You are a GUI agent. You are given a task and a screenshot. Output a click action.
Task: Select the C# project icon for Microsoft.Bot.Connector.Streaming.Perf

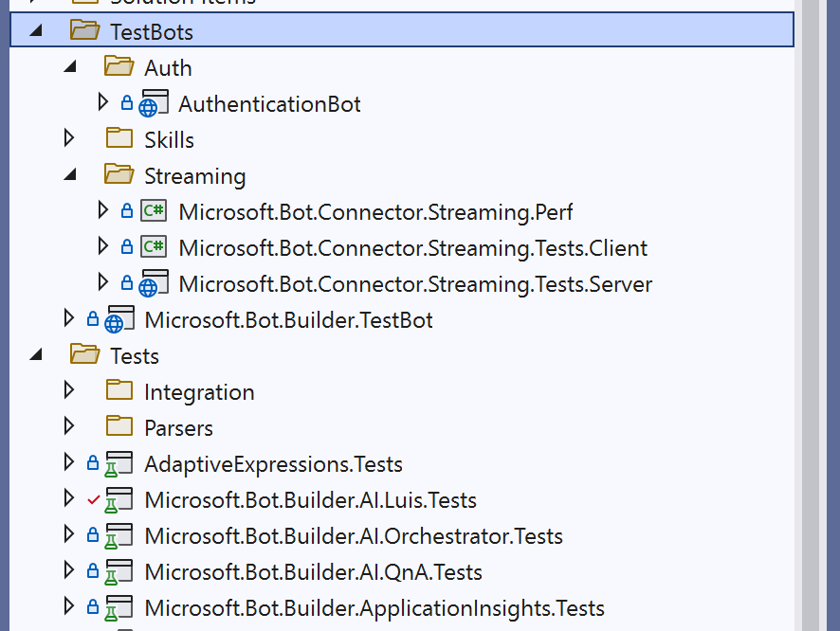tap(153, 210)
